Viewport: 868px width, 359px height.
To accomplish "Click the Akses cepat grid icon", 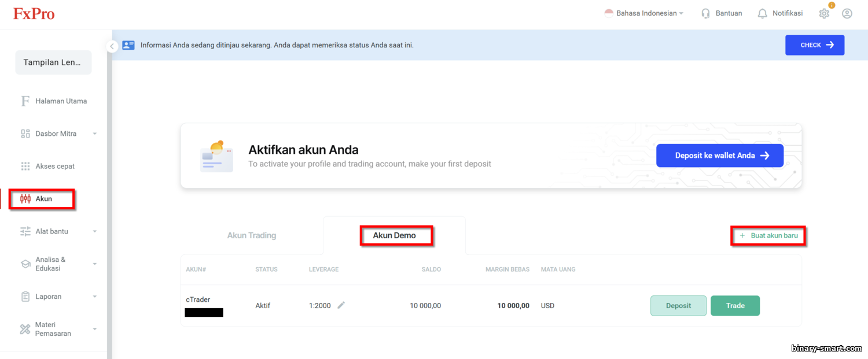I will coord(25,166).
